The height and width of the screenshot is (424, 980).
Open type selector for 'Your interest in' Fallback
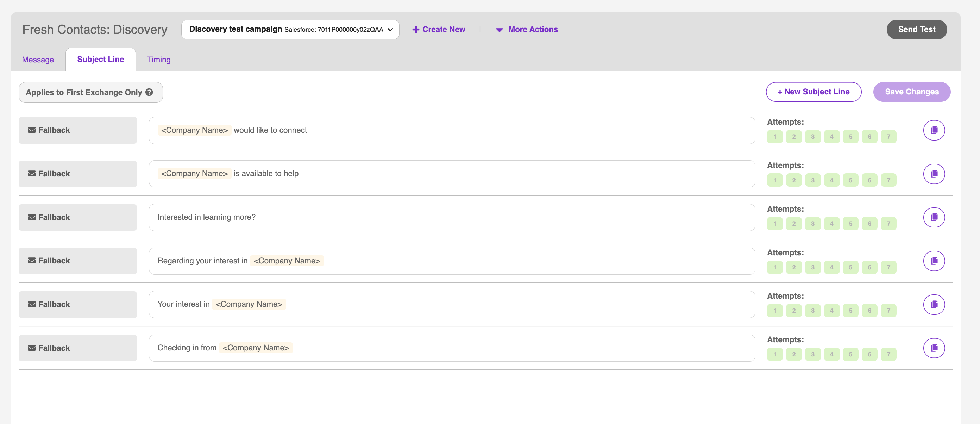(77, 305)
